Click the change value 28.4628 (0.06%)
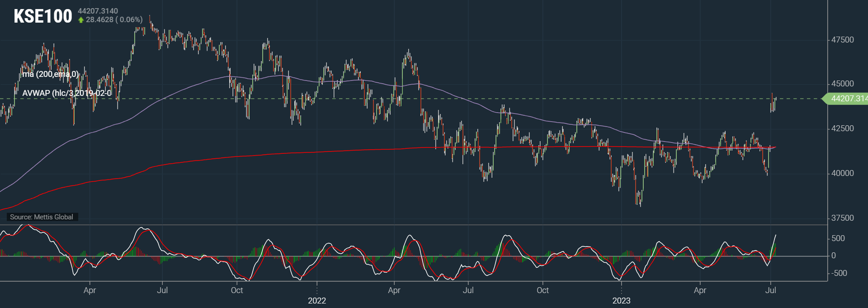 point(114,20)
